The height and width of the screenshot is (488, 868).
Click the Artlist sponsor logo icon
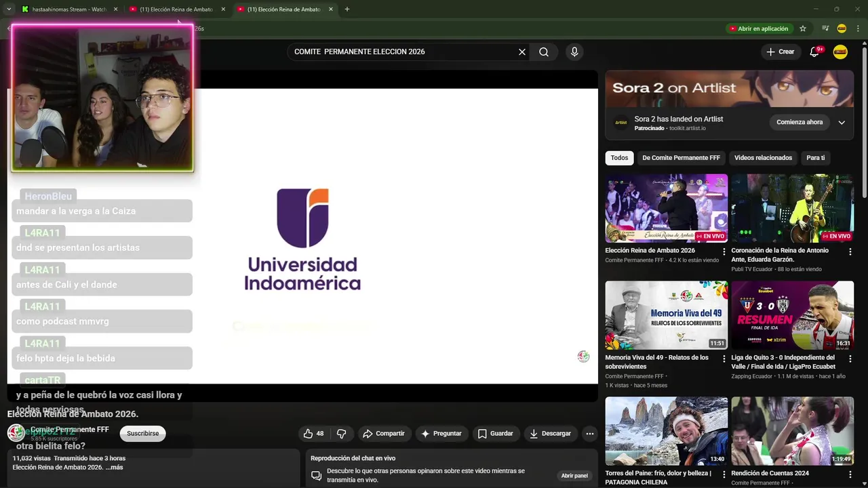point(620,123)
